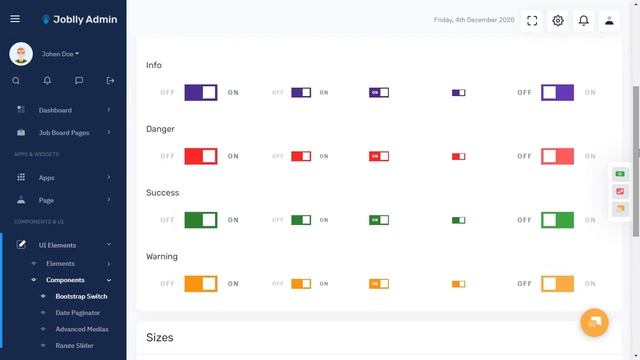This screenshot has width=640, height=360.
Task: Click the vertical page scrollbar thumb
Action: tap(636, 161)
